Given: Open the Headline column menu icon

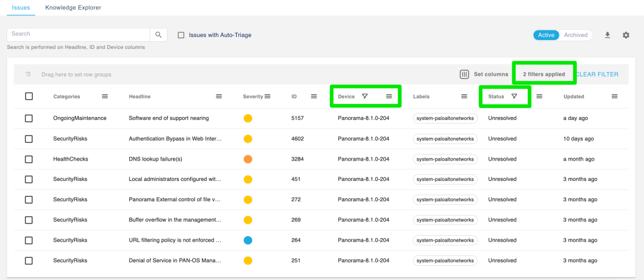Looking at the screenshot, I should click(219, 96).
